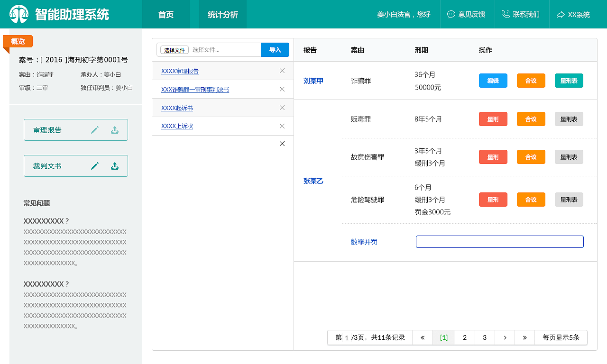Jump to the last page arrow
This screenshot has width=607, height=364.
525,337
